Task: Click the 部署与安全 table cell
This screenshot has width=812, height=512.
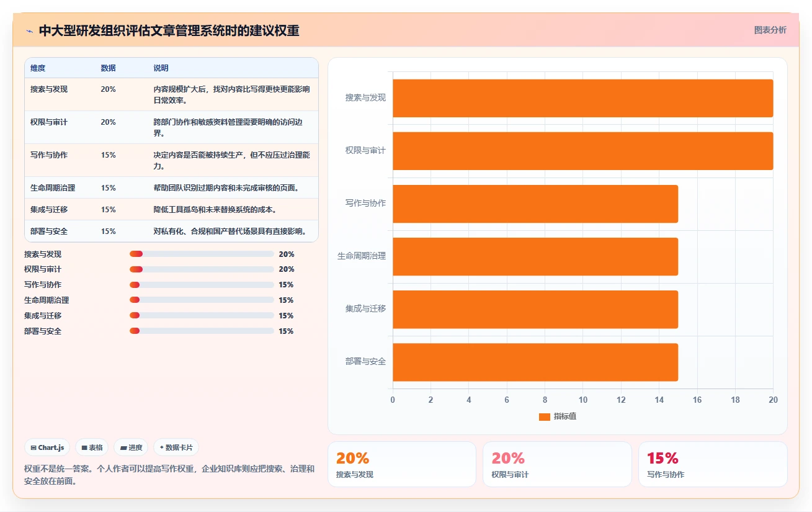Action: tap(49, 231)
